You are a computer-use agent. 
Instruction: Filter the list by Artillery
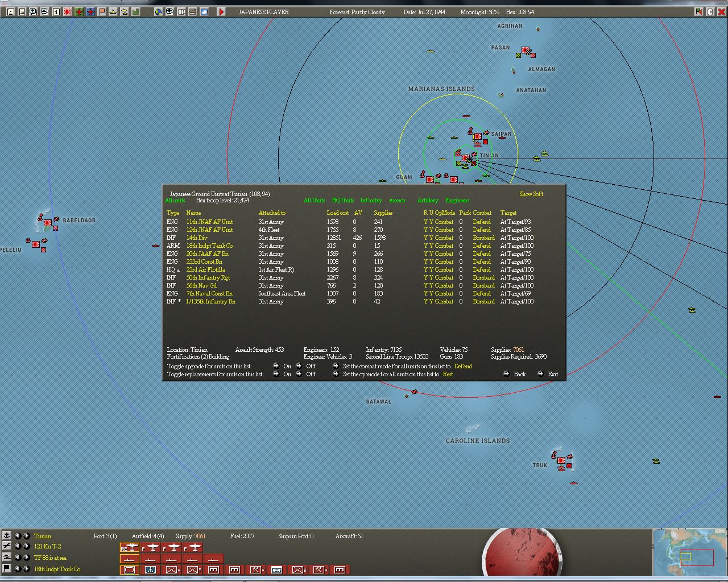coord(428,200)
